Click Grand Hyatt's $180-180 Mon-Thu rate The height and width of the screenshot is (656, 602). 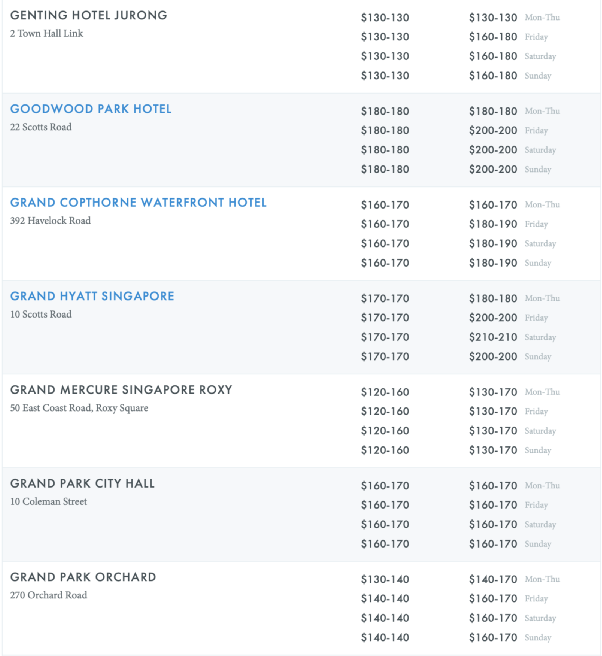[493, 298]
